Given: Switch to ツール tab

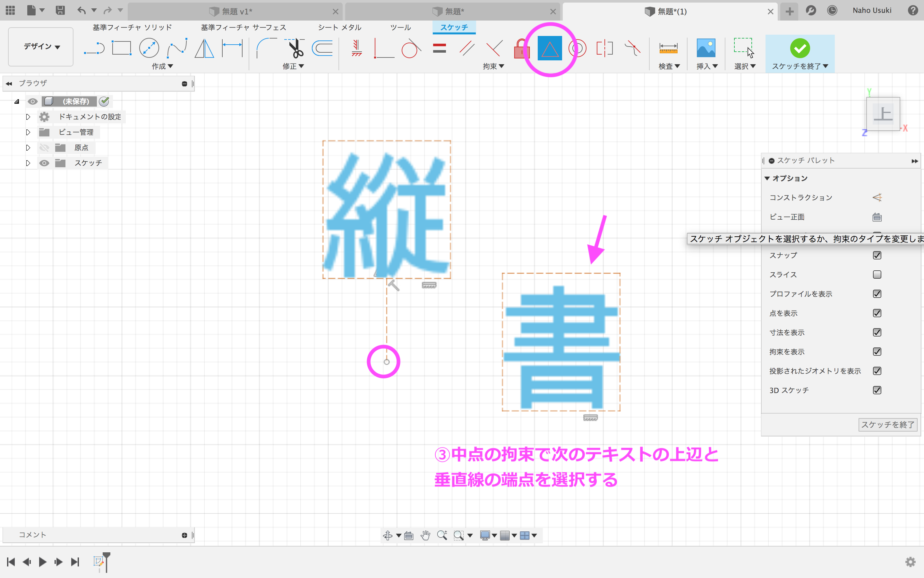Looking at the screenshot, I should [x=400, y=28].
